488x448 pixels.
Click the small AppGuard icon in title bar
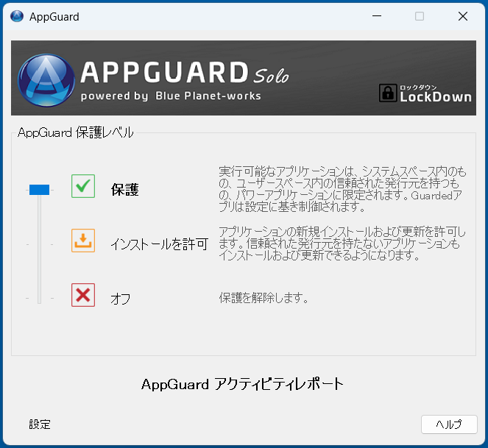tap(17, 16)
